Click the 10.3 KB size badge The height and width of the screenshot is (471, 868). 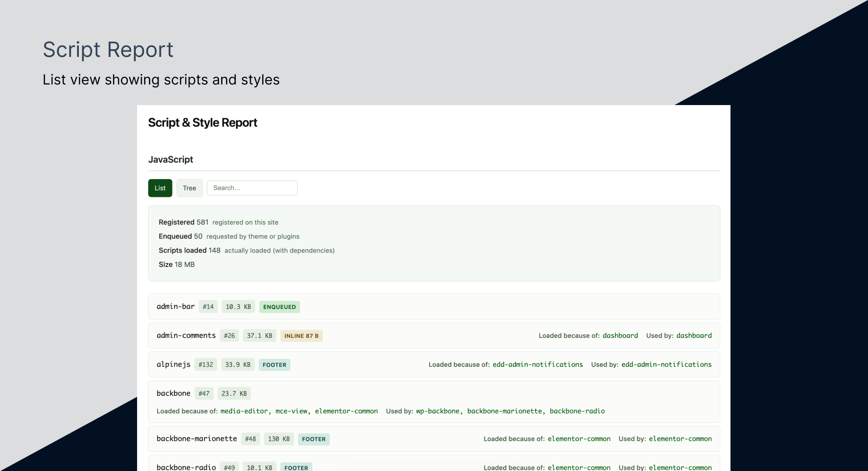[x=238, y=306]
